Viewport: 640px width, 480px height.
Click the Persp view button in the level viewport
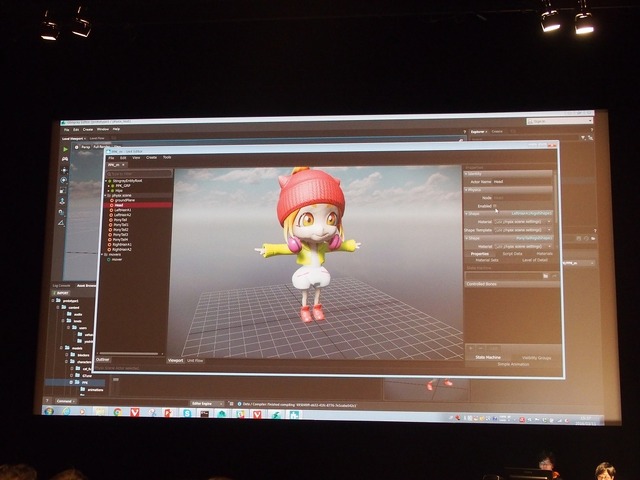[x=86, y=147]
